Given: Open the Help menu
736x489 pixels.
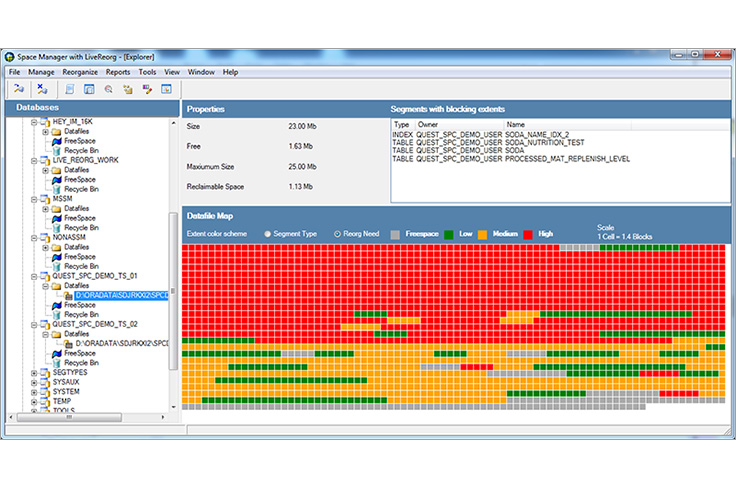Looking at the screenshot, I should [x=230, y=72].
